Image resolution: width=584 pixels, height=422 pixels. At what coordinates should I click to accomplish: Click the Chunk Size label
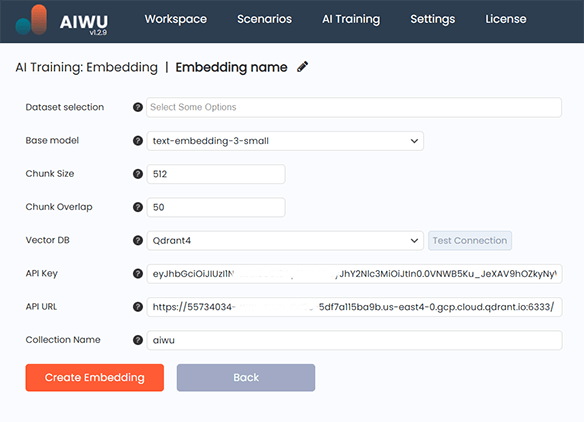50,174
